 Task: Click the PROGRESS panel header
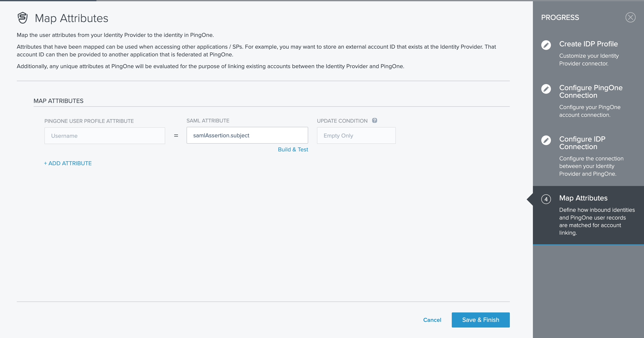tap(560, 17)
